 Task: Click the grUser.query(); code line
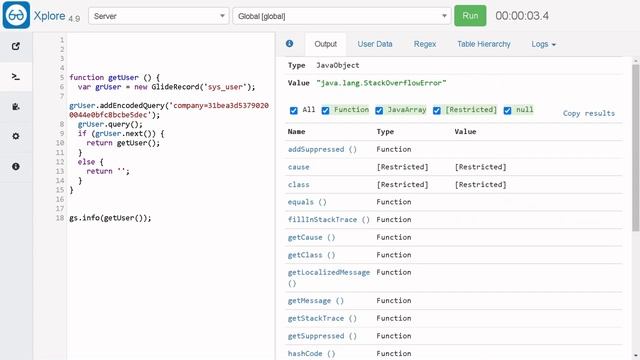tap(110, 124)
